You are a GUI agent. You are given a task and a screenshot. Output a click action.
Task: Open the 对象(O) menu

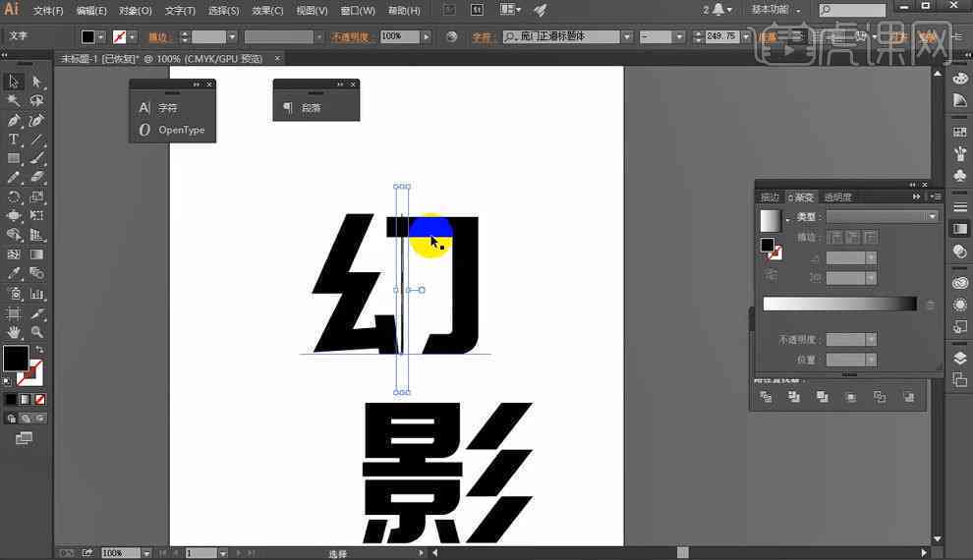[136, 11]
